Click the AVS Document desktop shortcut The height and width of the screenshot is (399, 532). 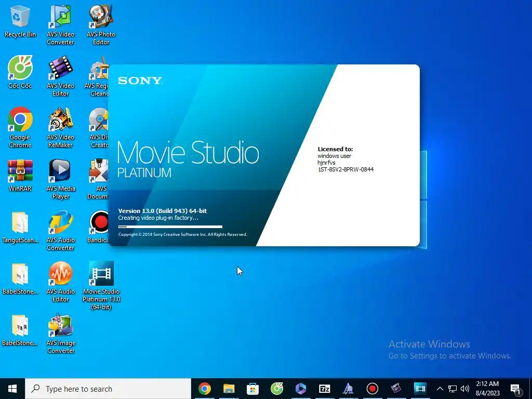pyautogui.click(x=98, y=179)
